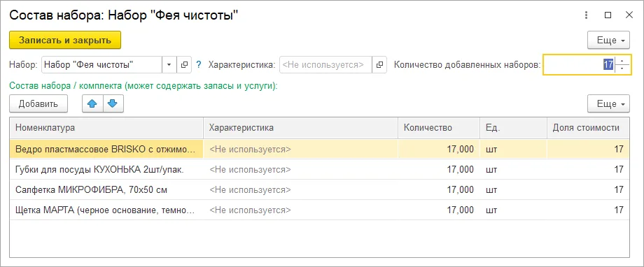Select the 'Губки для посуды КУХОНЬКА' row

coord(319,169)
